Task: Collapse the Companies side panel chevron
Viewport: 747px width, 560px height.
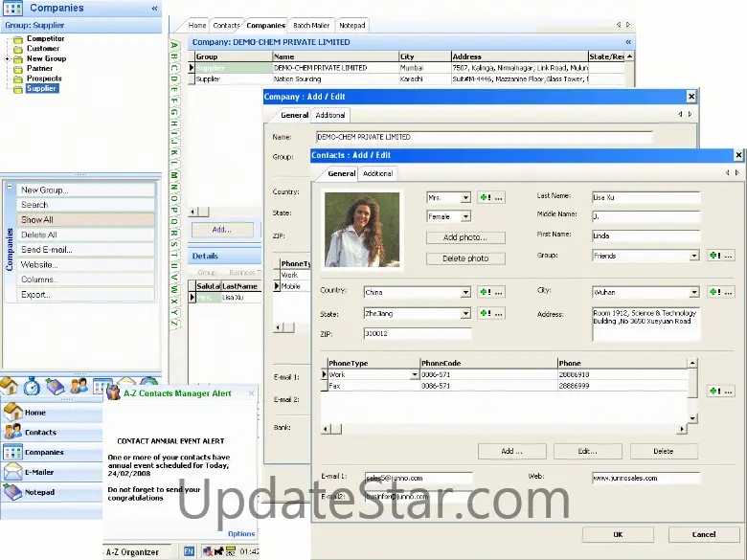Action: pos(154,8)
